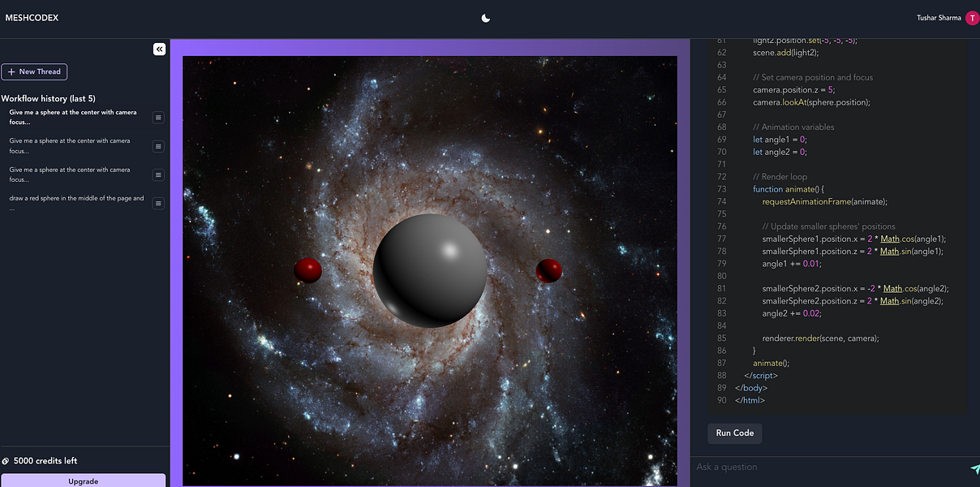Open menu for first workflow history item
Screen dimensions: 980x487
pos(158,118)
